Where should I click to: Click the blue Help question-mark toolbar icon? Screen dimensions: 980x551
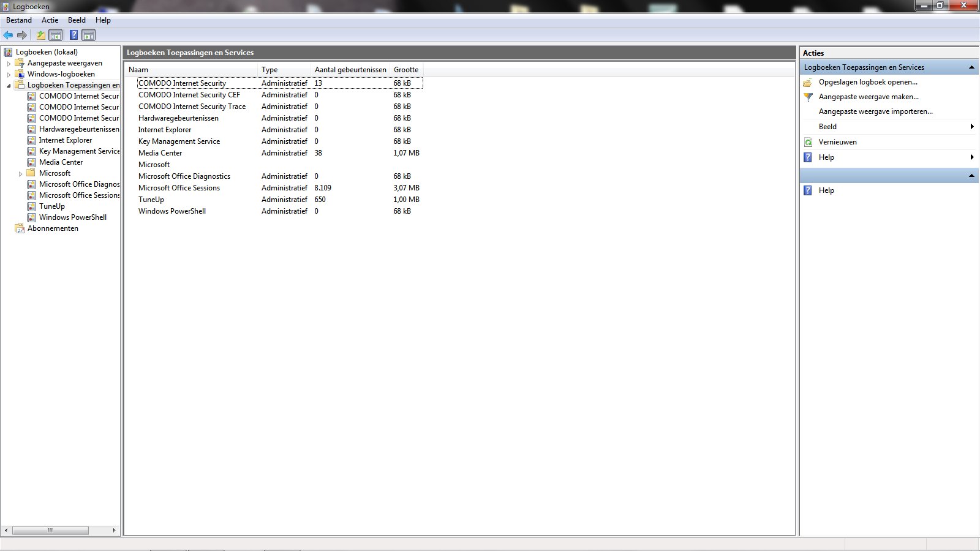73,35
